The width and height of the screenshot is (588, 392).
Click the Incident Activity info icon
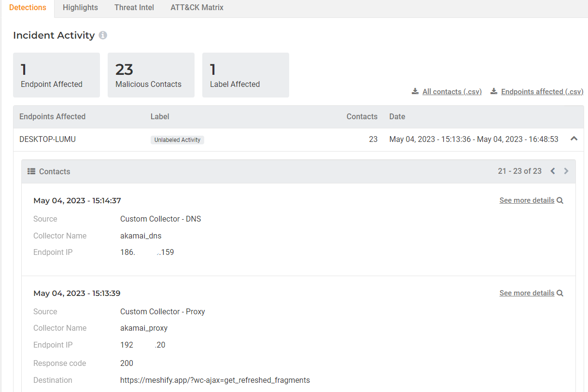(103, 35)
